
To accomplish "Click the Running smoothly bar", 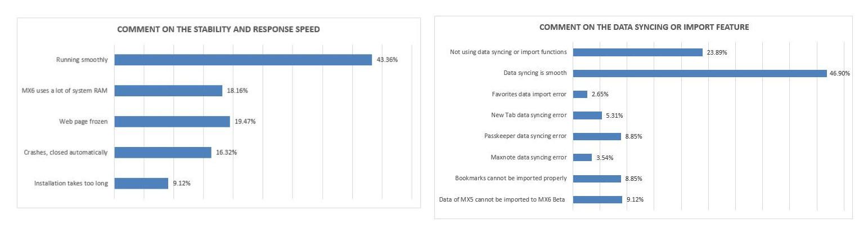I will coord(243,60).
